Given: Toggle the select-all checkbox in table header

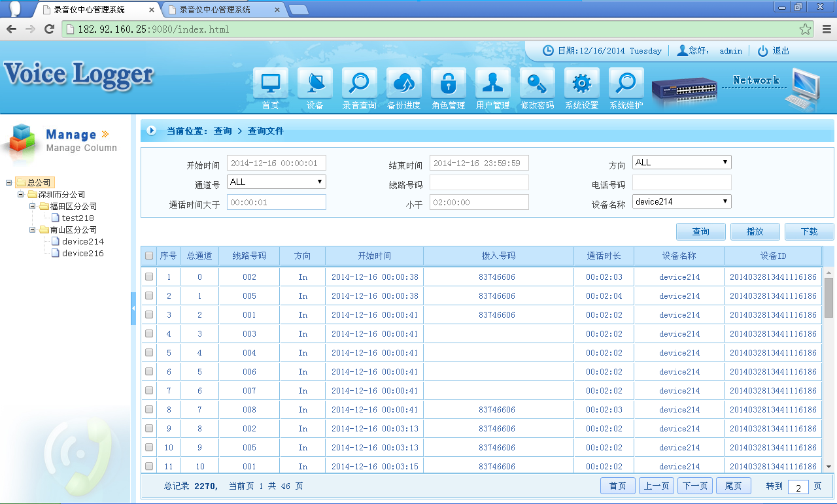Looking at the screenshot, I should (x=149, y=256).
